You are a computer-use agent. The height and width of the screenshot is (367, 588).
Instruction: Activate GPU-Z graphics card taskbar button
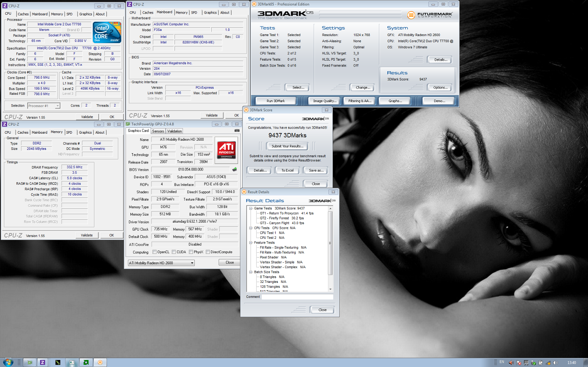tap(30, 362)
